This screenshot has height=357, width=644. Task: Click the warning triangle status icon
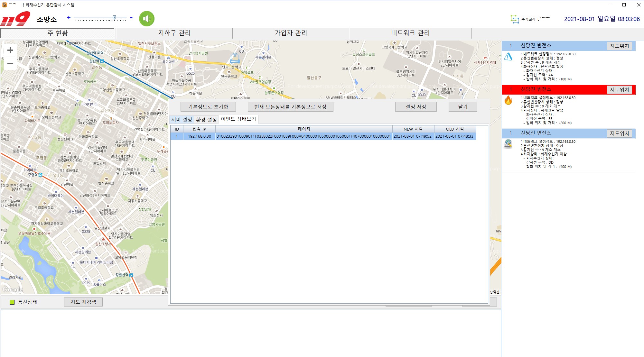(508, 57)
